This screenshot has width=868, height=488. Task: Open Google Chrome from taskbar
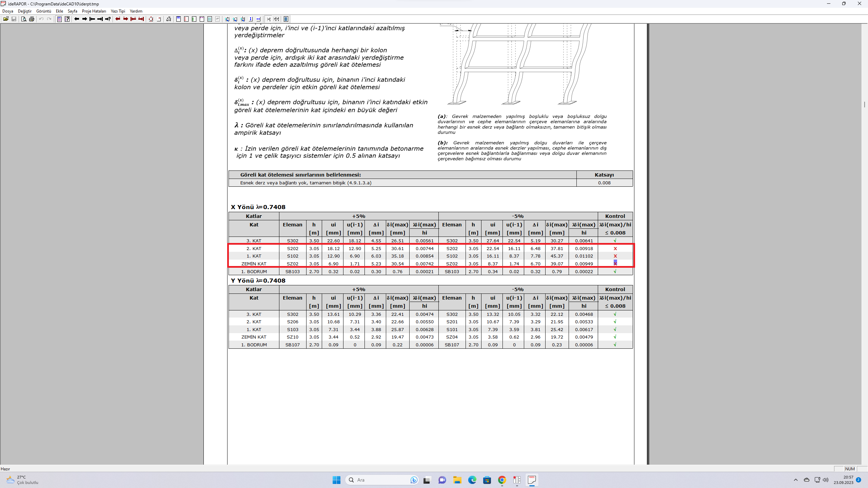(x=502, y=480)
